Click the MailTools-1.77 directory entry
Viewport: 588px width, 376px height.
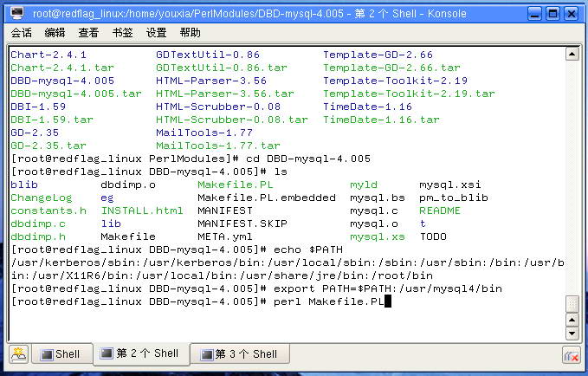[x=204, y=133]
